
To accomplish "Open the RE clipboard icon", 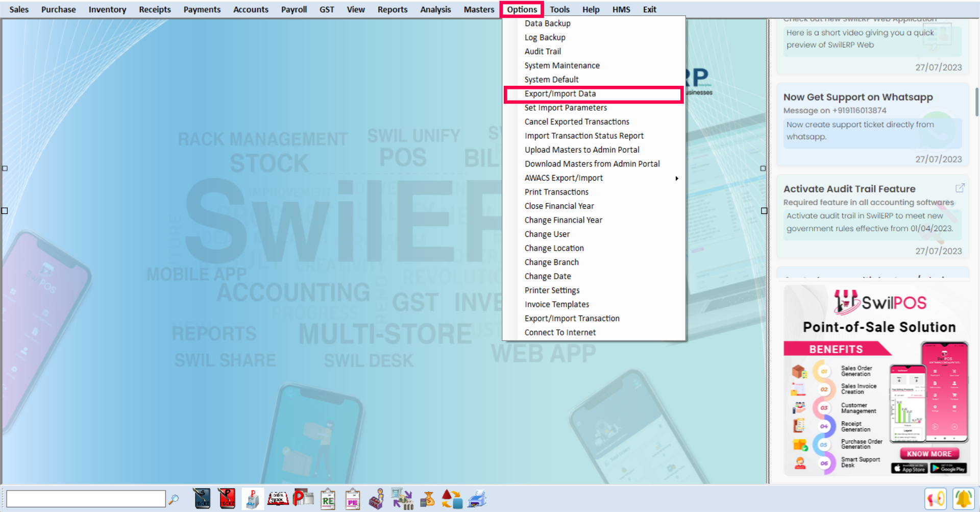I will (328, 499).
